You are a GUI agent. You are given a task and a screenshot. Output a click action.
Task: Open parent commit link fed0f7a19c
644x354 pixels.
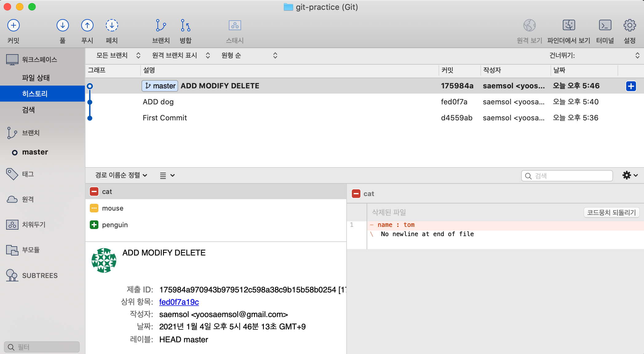click(179, 302)
